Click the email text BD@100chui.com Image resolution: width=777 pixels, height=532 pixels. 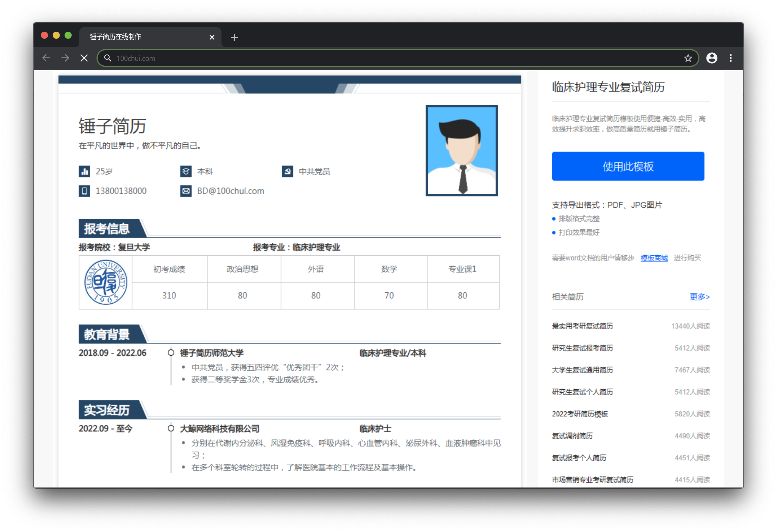(x=230, y=191)
